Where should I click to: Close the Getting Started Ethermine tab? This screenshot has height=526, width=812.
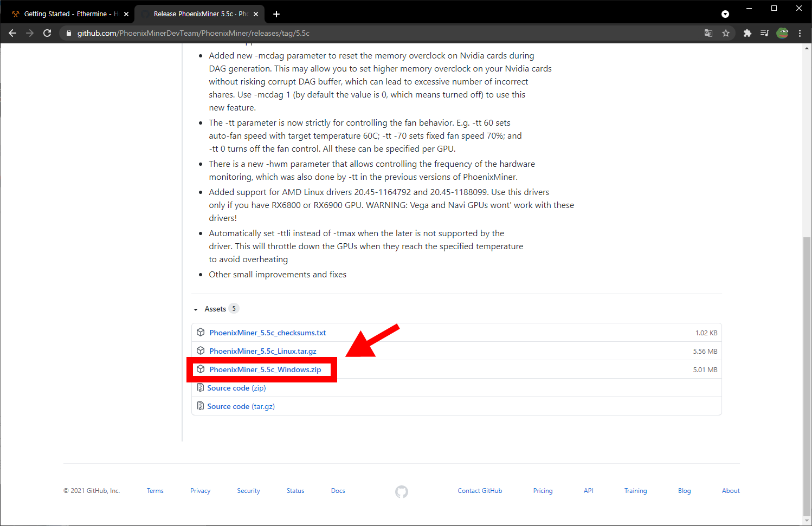coord(126,14)
